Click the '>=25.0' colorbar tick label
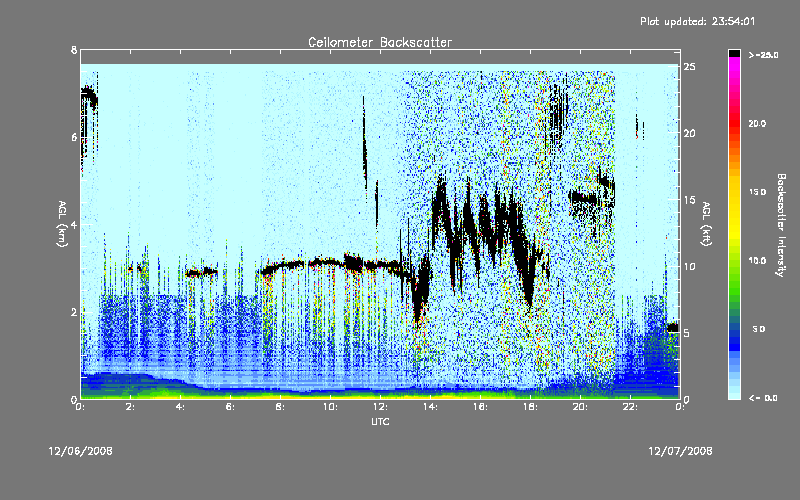 (x=763, y=55)
